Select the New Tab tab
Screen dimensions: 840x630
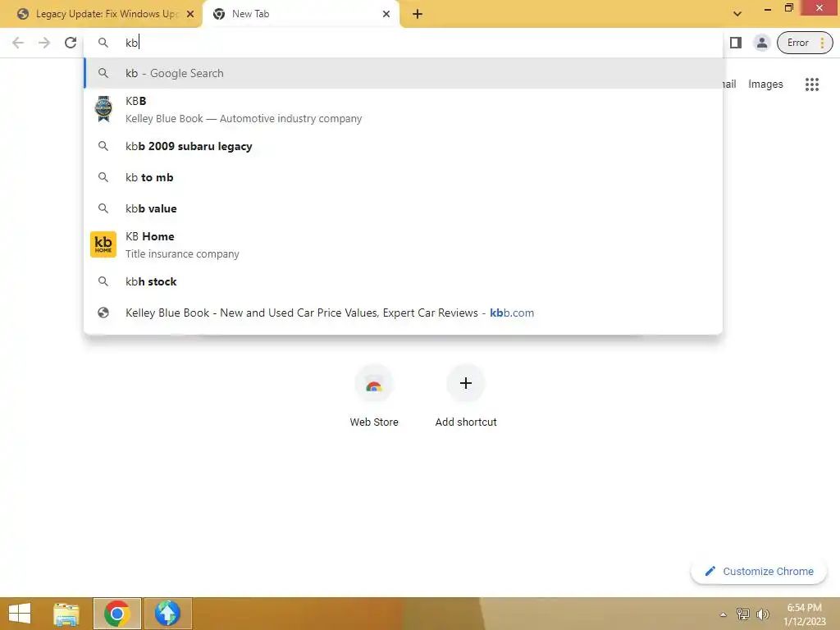click(x=300, y=14)
